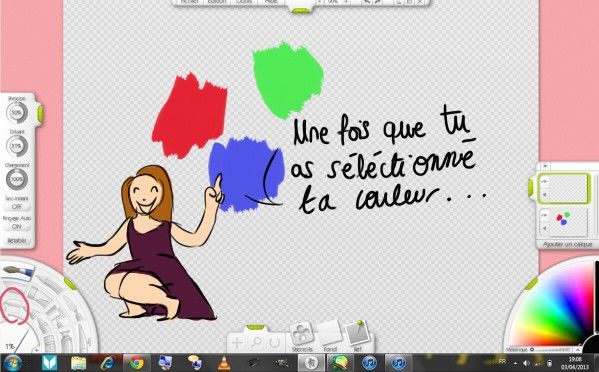Image resolution: width=599 pixels, height=372 pixels.
Task: Collapse the tool settings panel via green tab
Action: [x=40, y=114]
